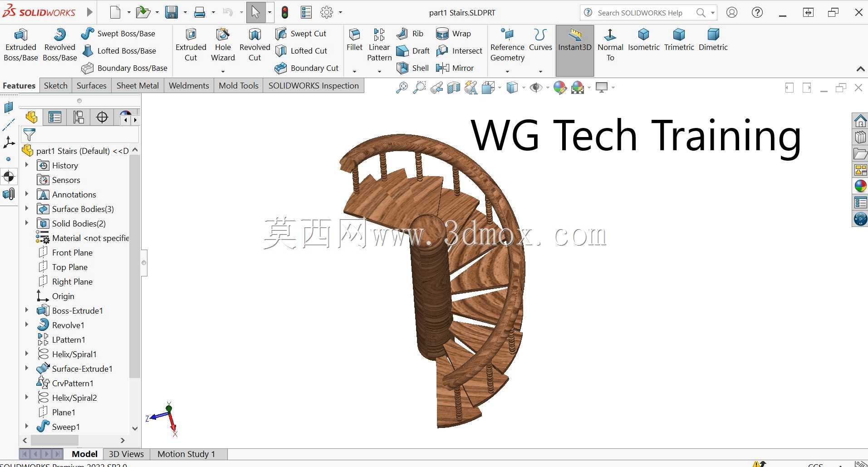This screenshot has width=868, height=467.
Task: Choose the Lofted Cut feature
Action: tap(301, 51)
